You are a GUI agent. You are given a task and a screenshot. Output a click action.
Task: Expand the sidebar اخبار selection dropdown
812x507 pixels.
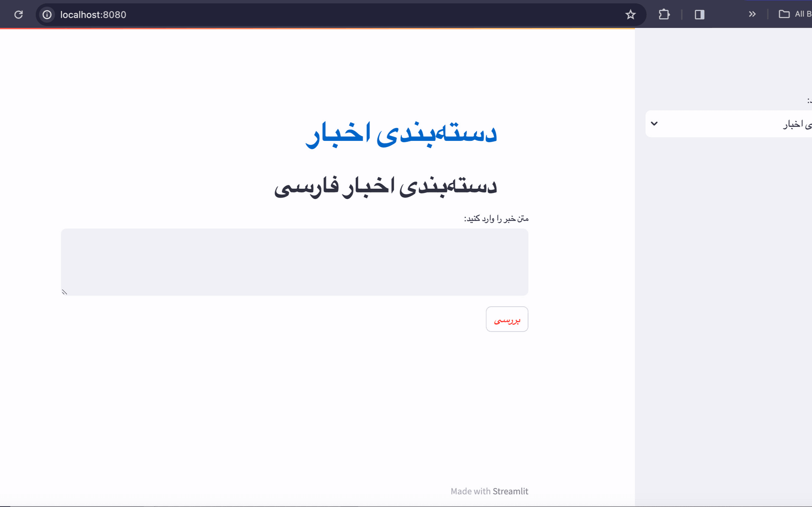729,124
